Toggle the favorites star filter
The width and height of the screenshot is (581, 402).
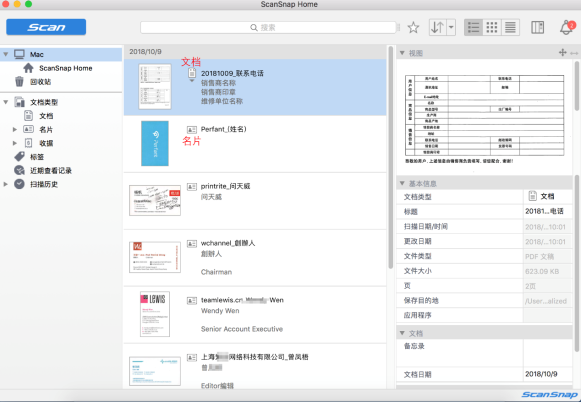pos(413,27)
